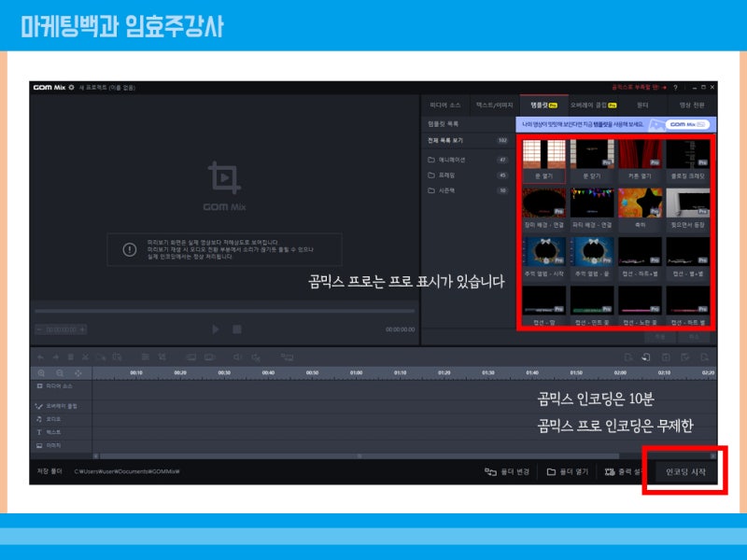747x560 pixels.
Task: Select the 장미 배경 - 연결 template
Action: point(543,209)
